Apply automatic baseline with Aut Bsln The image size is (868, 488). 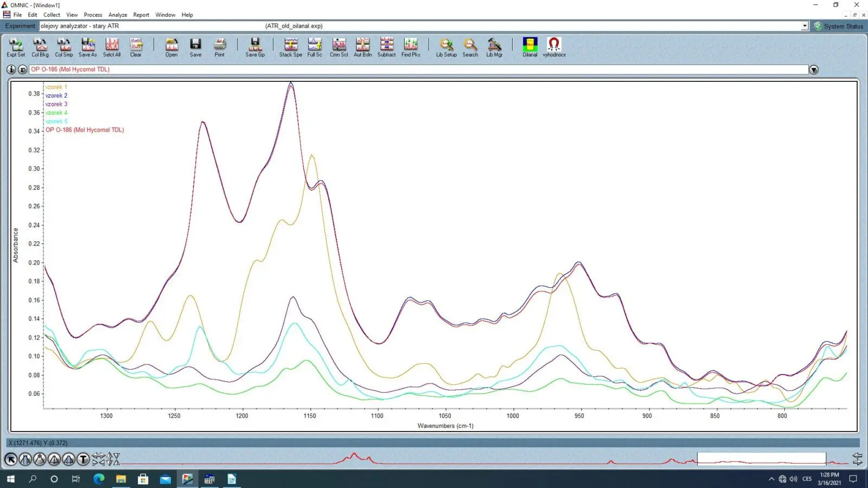pyautogui.click(x=362, y=47)
